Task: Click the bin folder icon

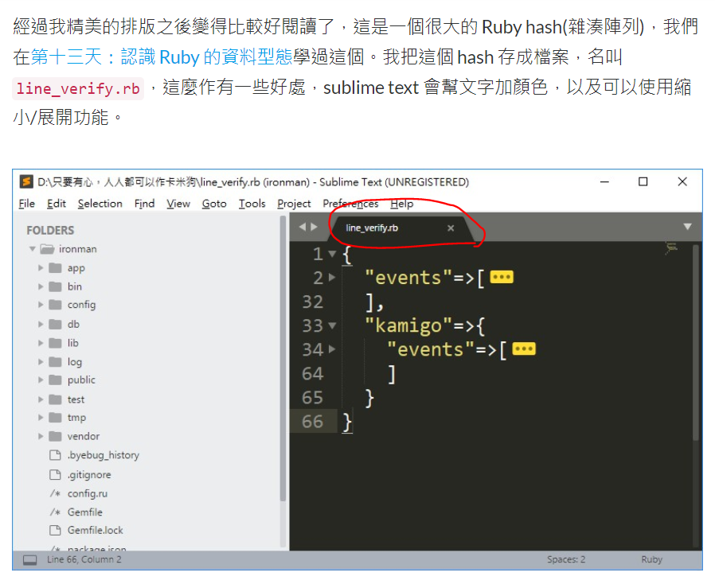Action: pyautogui.click(x=55, y=286)
